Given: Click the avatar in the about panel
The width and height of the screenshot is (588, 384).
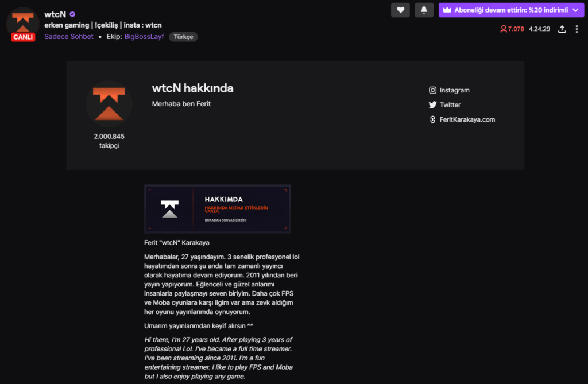Looking at the screenshot, I should (x=109, y=104).
